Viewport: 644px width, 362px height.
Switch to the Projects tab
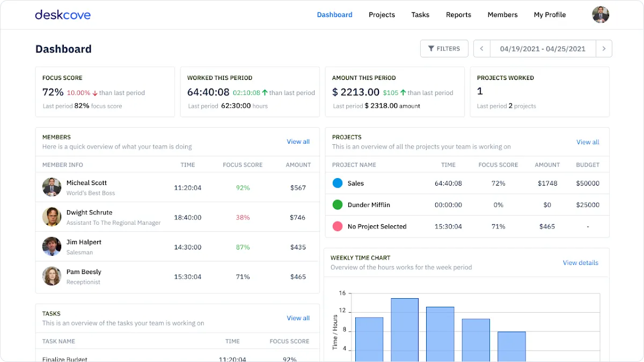point(382,15)
